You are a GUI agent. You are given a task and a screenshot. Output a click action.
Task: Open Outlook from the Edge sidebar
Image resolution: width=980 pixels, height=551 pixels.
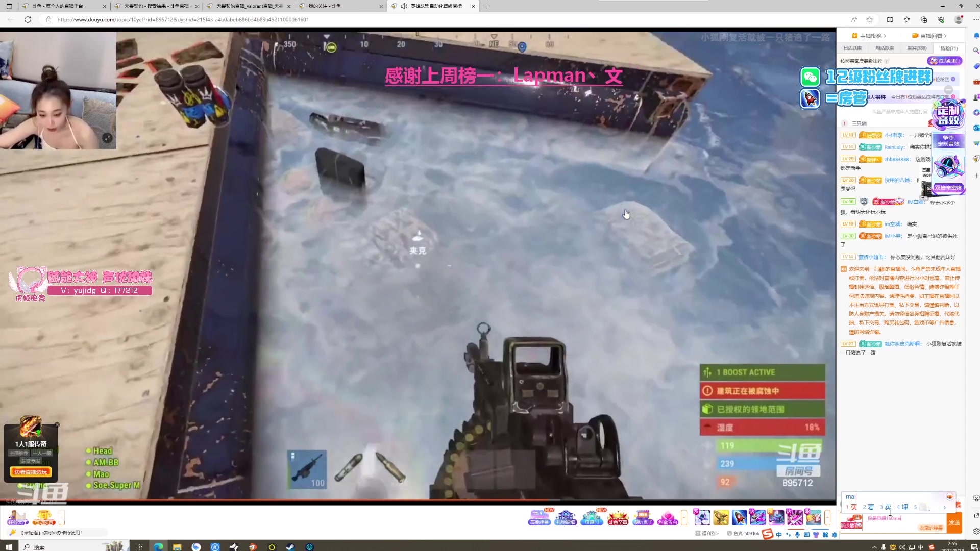click(x=976, y=128)
